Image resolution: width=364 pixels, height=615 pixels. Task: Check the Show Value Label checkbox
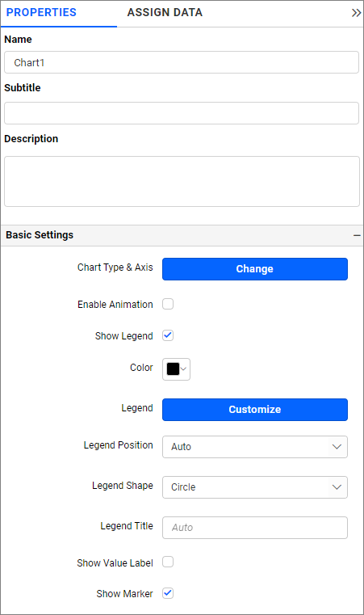click(x=168, y=562)
